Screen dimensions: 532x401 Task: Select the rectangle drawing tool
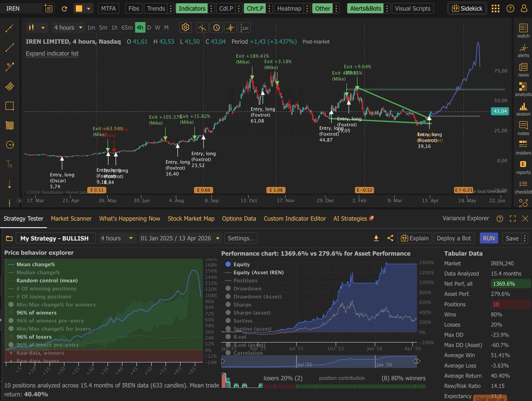[9, 106]
